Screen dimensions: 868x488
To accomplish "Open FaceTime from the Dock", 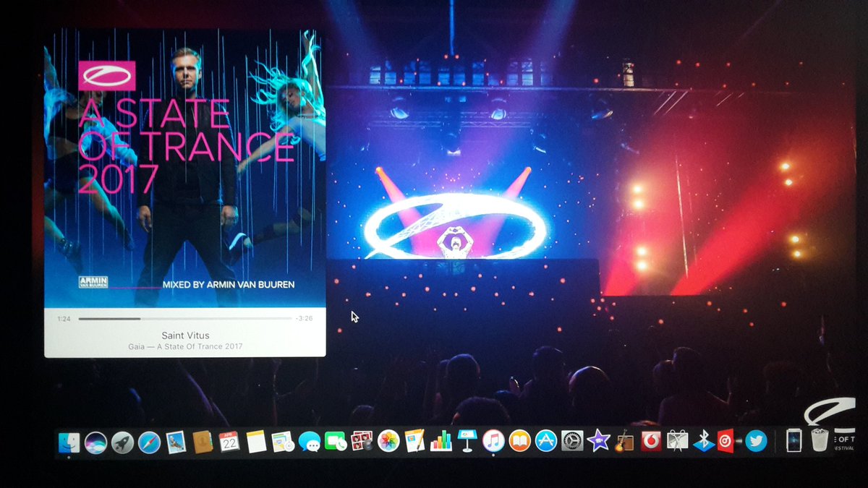I will (x=335, y=442).
